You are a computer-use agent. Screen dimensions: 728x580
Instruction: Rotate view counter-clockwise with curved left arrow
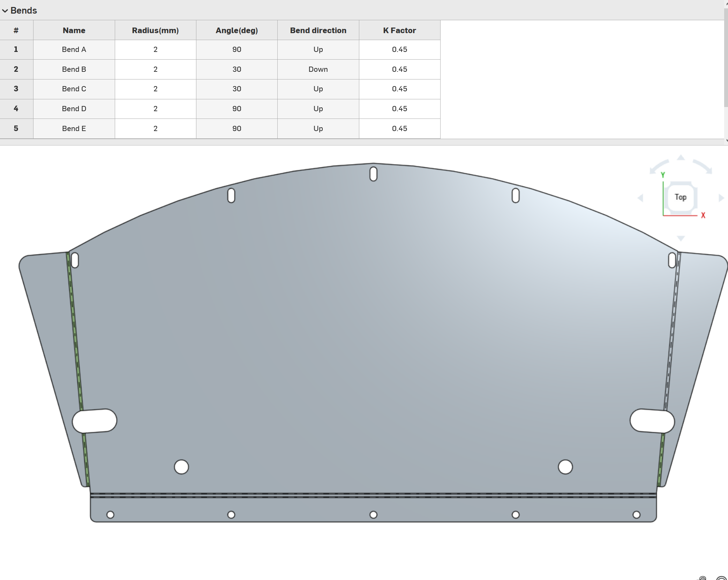(659, 166)
